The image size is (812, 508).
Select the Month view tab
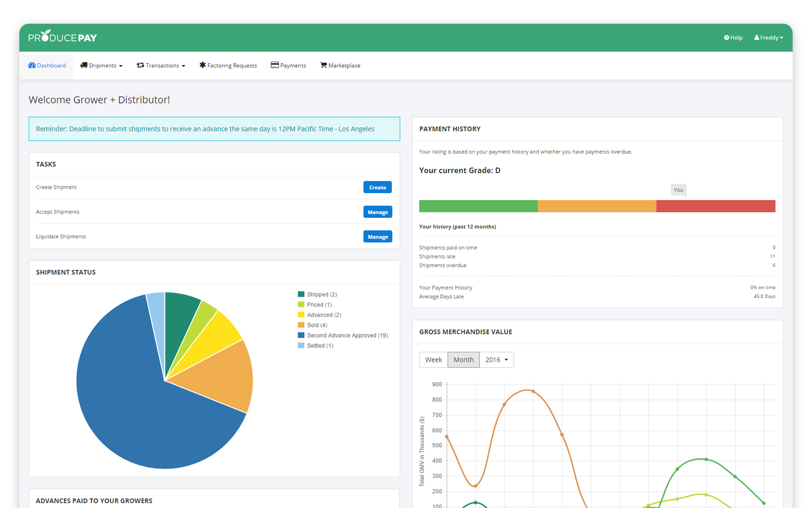(463, 359)
